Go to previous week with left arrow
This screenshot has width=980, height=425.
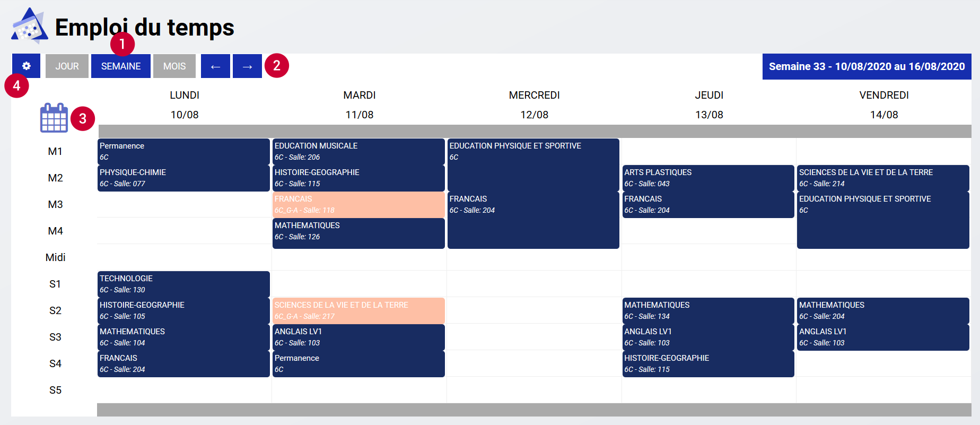pyautogui.click(x=215, y=66)
